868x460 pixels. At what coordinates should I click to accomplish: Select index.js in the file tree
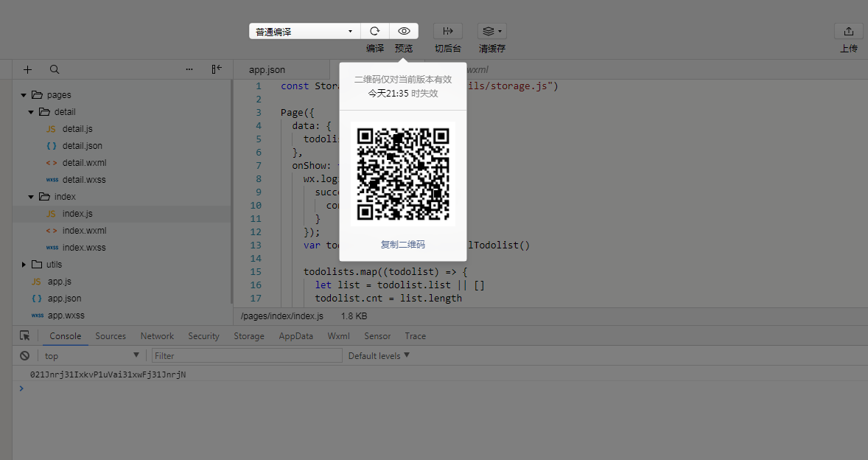coord(77,214)
